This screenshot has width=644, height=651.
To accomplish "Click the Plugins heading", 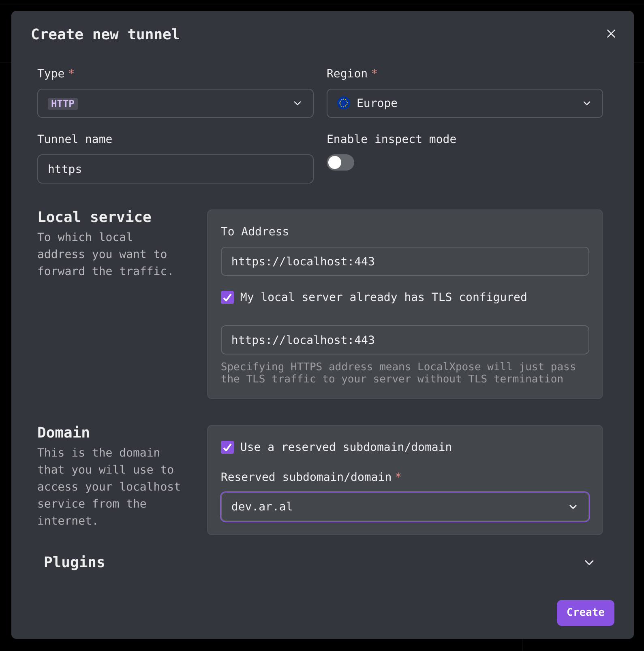I will tap(75, 562).
